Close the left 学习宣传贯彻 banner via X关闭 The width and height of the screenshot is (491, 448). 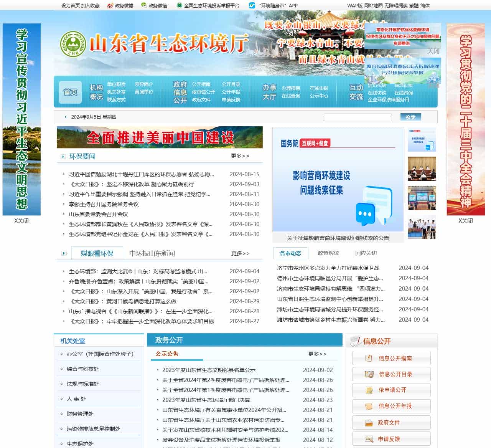(x=22, y=221)
